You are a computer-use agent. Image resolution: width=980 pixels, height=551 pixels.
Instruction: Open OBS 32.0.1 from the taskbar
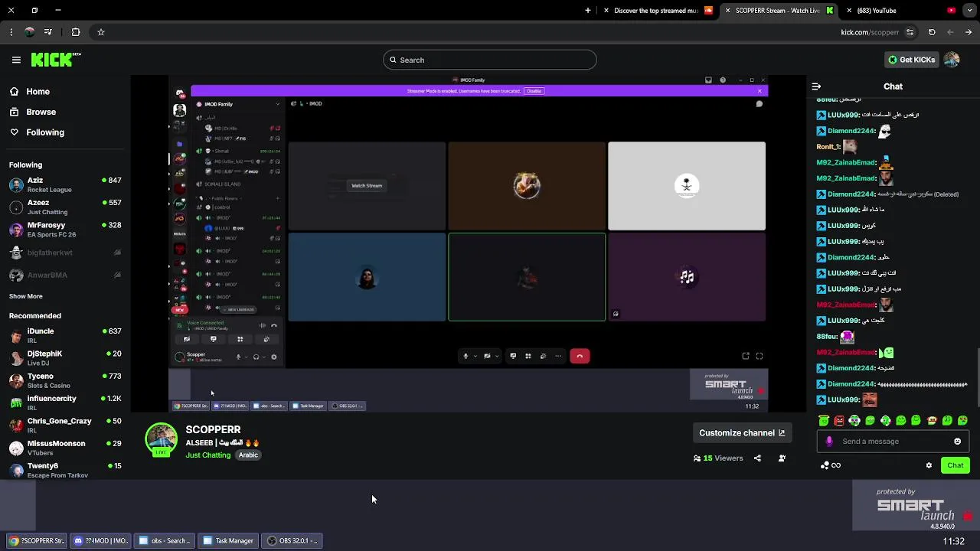coord(292,540)
